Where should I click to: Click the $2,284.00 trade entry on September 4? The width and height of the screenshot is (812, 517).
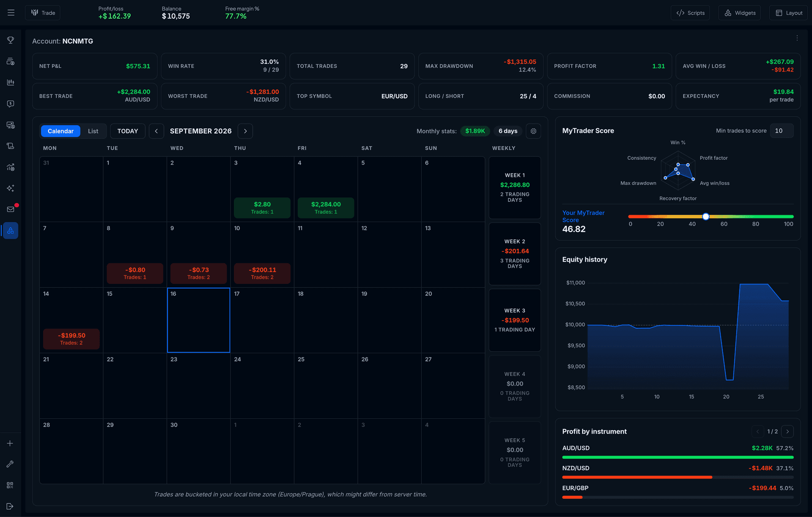click(x=326, y=208)
